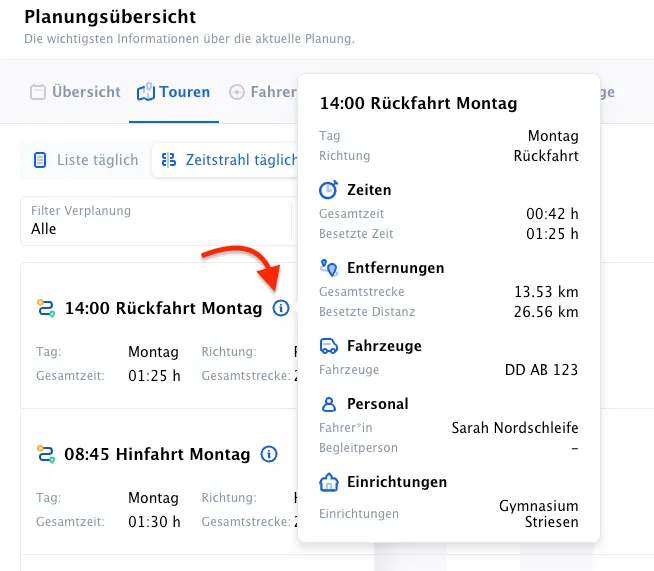This screenshot has width=654, height=571.
Task: Click popup Gesamtzeit value 00:42 h
Action: (x=552, y=214)
